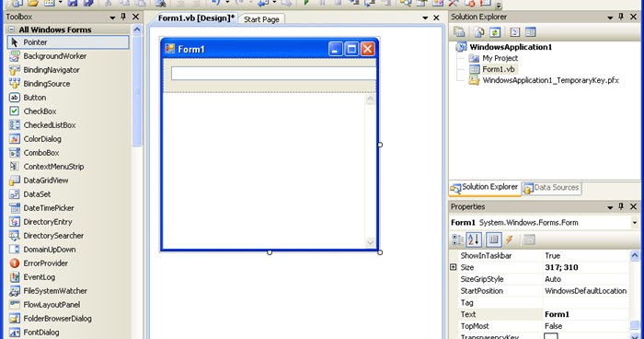Open Solution Explorer window position dropdown
This screenshot has width=644, height=339.
pos(610,18)
